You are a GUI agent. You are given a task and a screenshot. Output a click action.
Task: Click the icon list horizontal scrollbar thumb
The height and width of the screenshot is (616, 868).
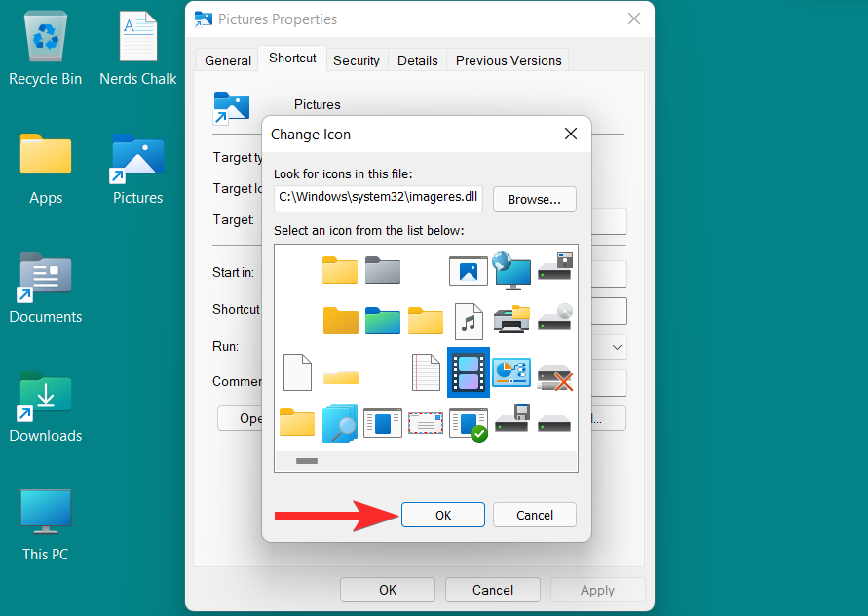pyautogui.click(x=307, y=461)
